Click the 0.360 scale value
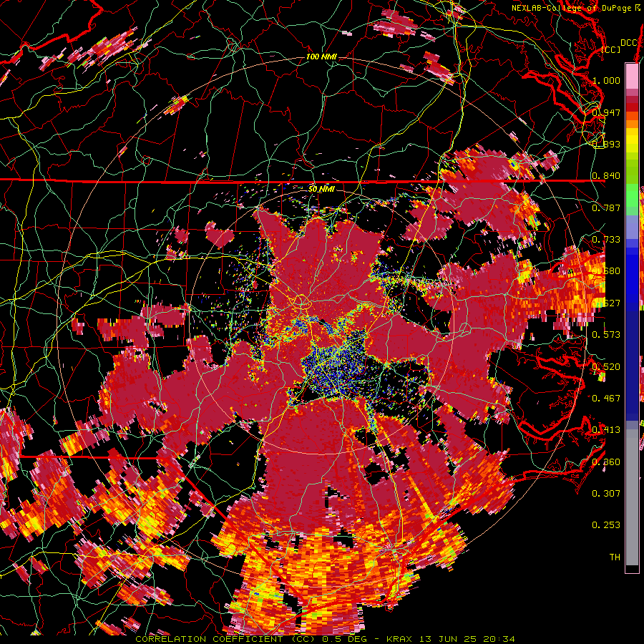 coord(606,462)
